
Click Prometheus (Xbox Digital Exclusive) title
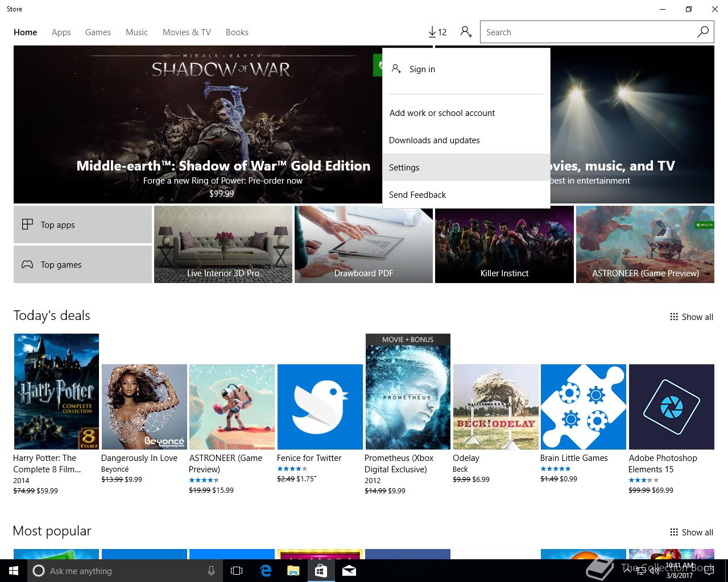click(399, 464)
